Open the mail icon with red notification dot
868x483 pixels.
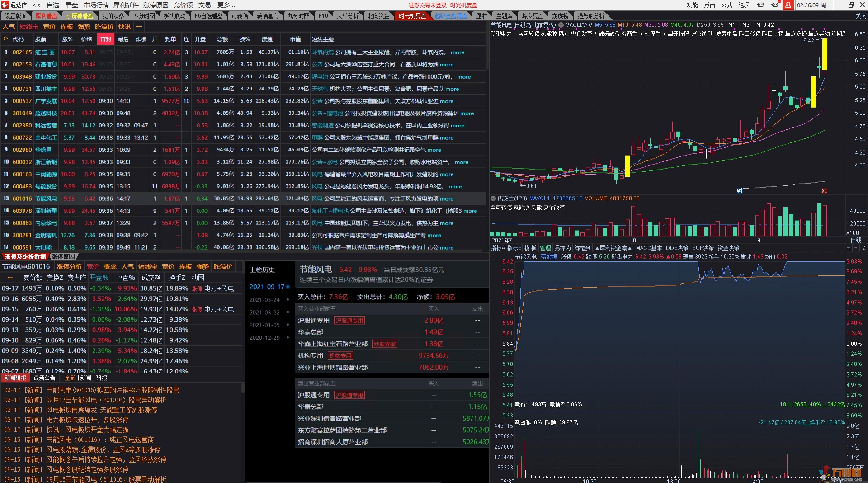pyautogui.click(x=775, y=5)
